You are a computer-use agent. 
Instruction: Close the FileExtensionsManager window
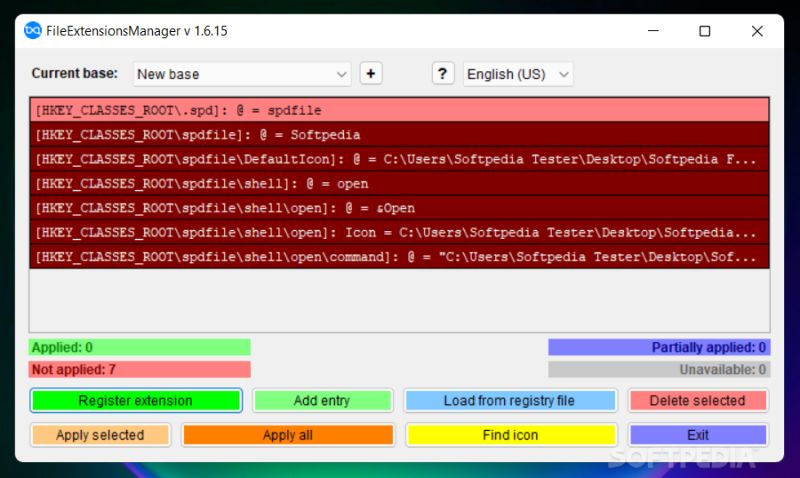click(x=757, y=31)
